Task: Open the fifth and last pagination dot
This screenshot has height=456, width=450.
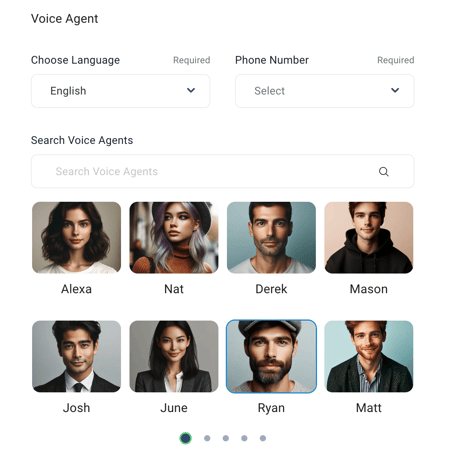Action: 263,438
